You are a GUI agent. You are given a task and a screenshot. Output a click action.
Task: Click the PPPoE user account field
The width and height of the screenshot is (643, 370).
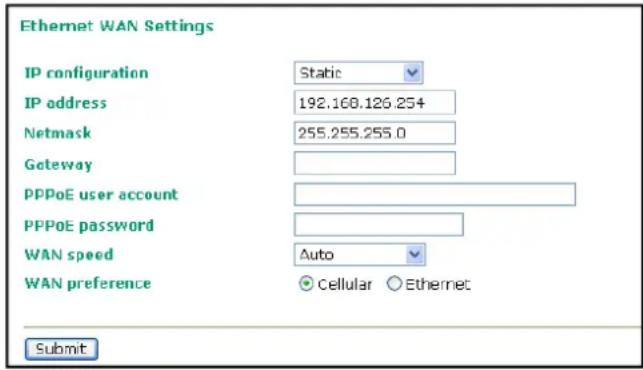point(435,194)
